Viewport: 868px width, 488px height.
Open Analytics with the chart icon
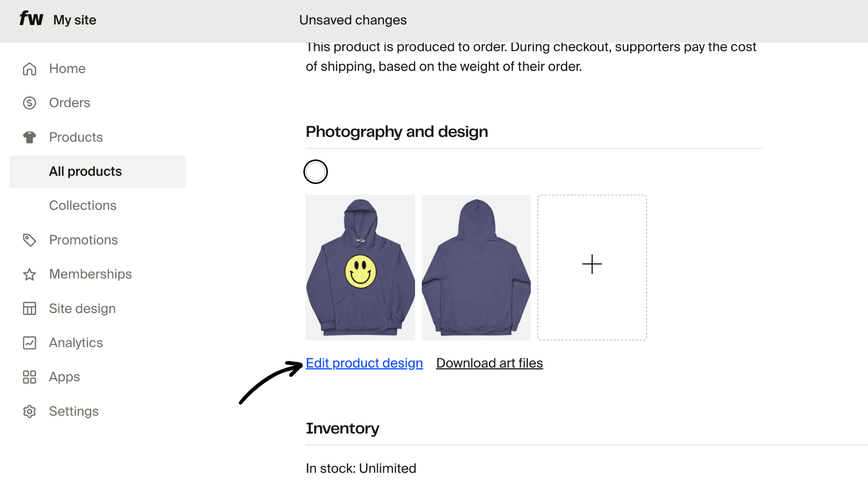pos(29,343)
